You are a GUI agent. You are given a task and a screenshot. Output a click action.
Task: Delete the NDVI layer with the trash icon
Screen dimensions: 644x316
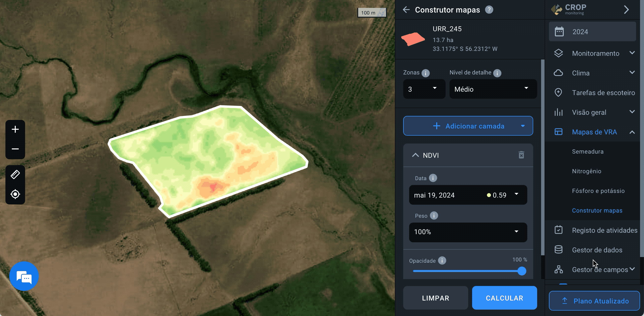click(521, 155)
